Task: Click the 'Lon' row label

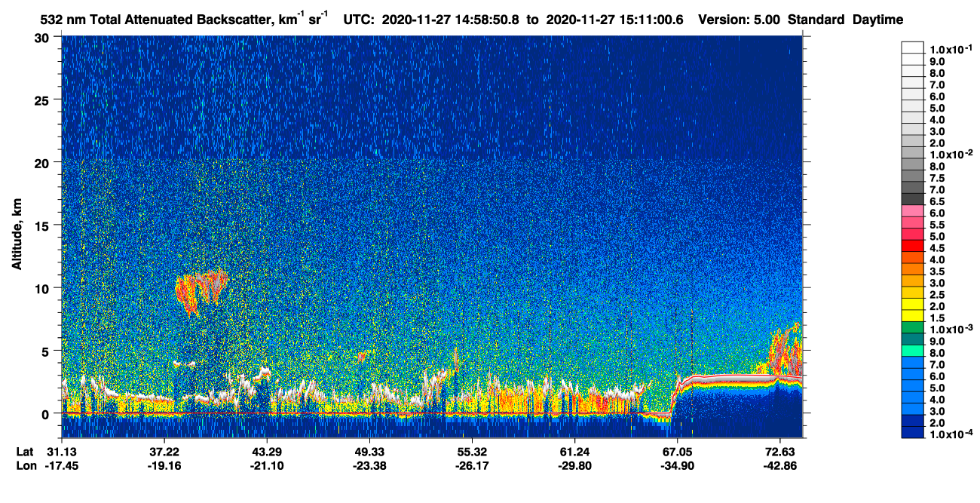Action: pyautogui.click(x=25, y=465)
